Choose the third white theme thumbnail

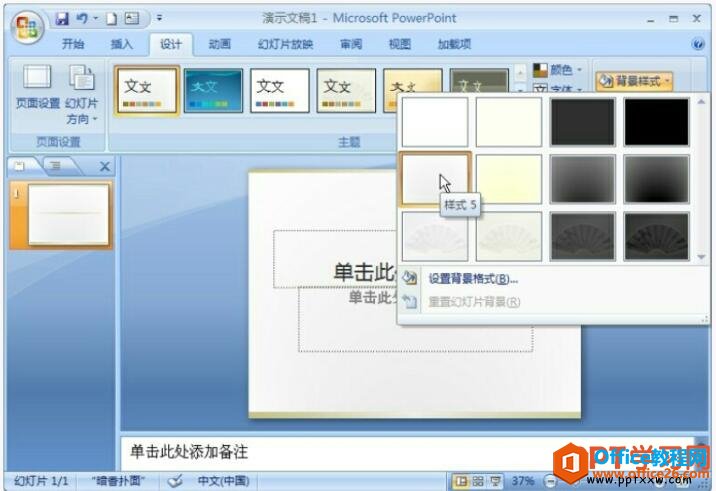point(279,90)
